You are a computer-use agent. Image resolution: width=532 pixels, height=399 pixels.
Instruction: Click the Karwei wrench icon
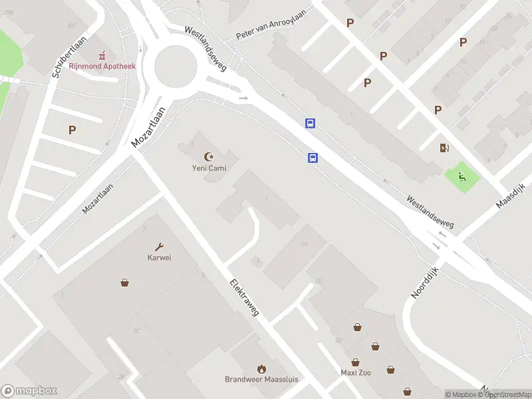(x=159, y=247)
